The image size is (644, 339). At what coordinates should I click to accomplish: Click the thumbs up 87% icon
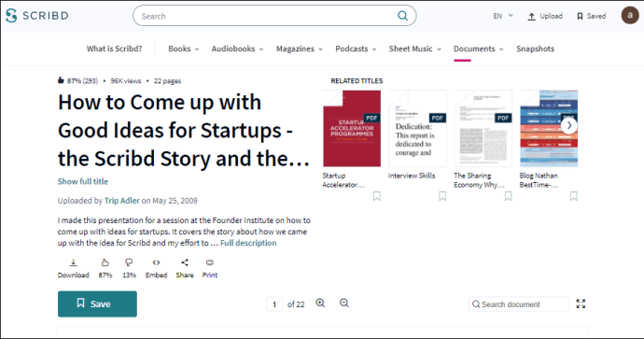(105, 262)
